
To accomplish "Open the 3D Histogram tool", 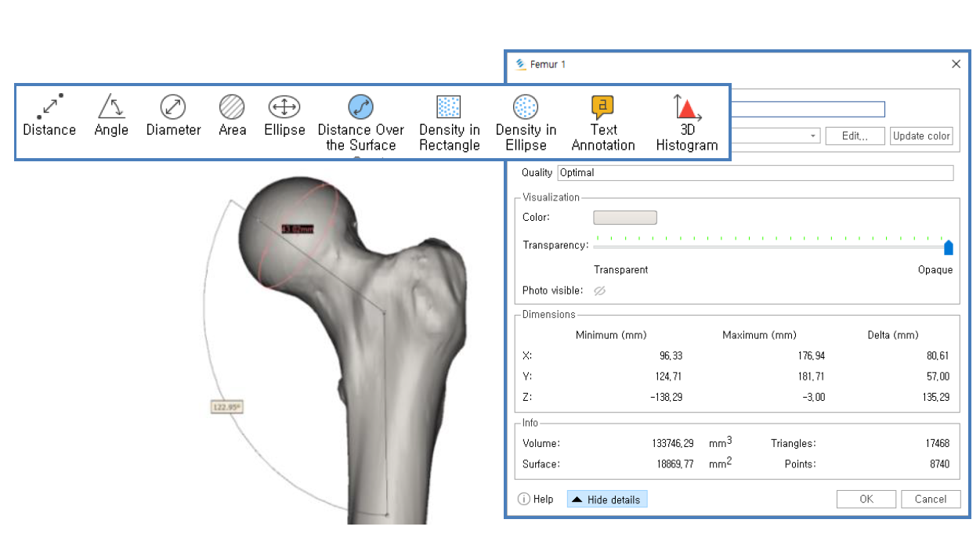I will [x=687, y=123].
